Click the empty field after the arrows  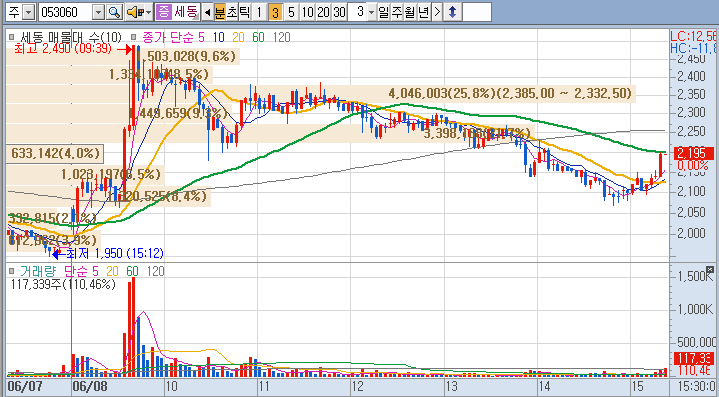coord(477,12)
